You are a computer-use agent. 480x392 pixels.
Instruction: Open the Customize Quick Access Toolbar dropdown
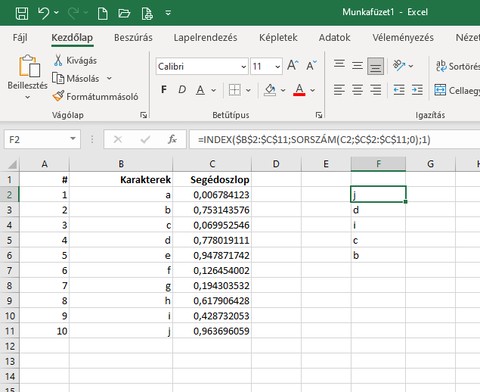pyautogui.click(x=168, y=13)
